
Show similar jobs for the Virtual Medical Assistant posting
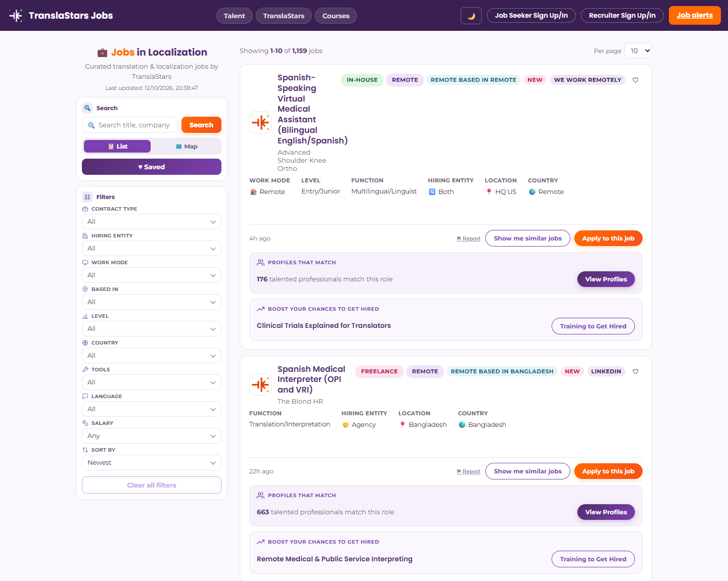click(x=528, y=238)
